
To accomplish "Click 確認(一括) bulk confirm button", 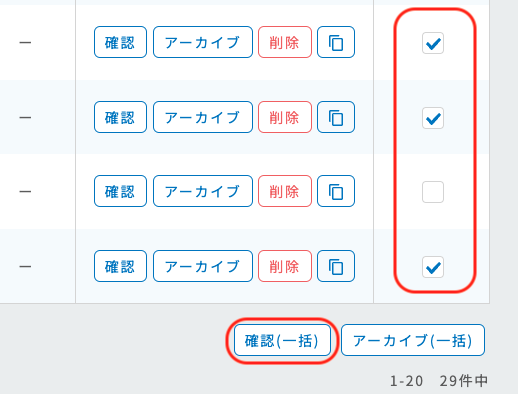I will click(x=282, y=340).
